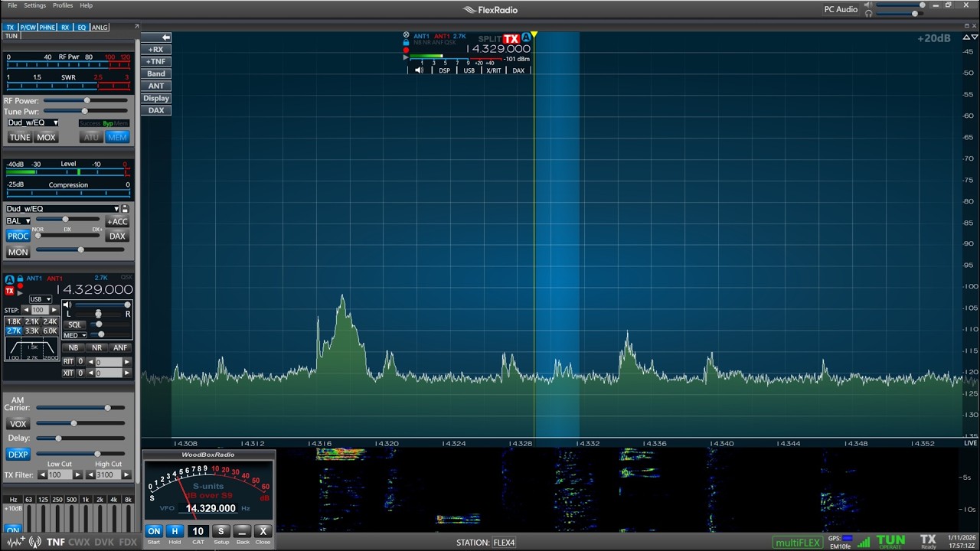Click the gray play triangle on slice flag
Screen dimensions: 980x551
(407, 57)
